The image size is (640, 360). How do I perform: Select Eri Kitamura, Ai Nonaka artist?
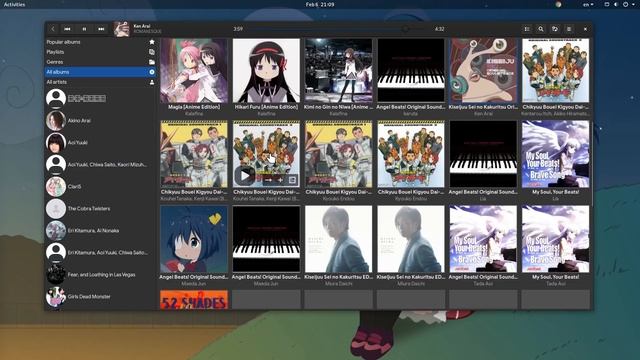tap(100, 231)
